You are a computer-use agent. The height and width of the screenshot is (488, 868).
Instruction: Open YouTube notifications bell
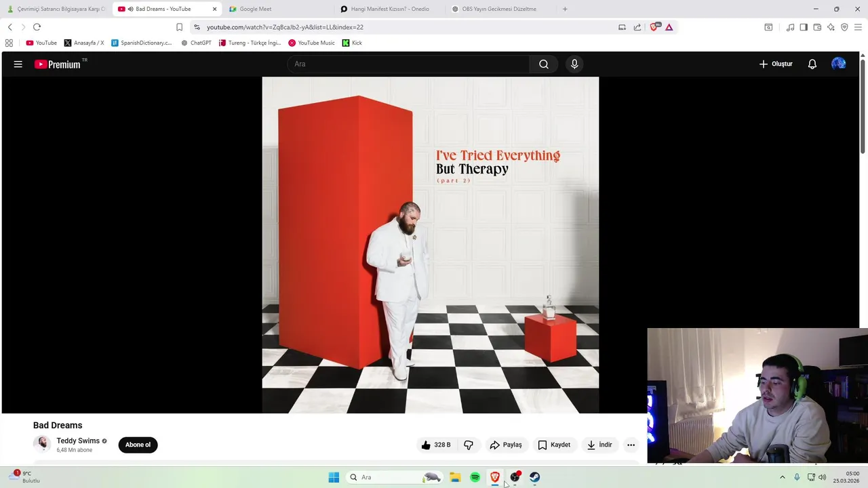(812, 64)
